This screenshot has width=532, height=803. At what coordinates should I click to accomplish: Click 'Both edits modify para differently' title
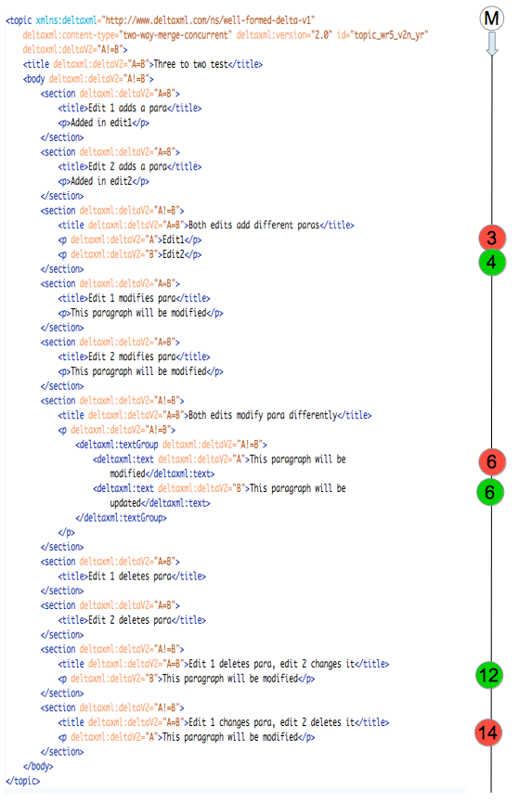[263, 415]
